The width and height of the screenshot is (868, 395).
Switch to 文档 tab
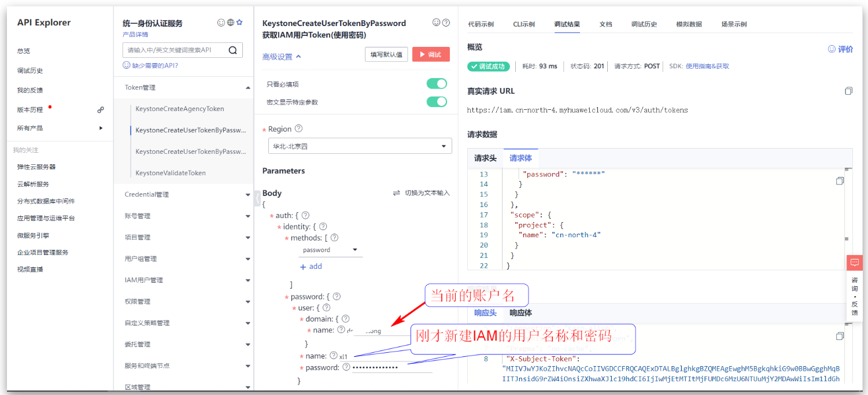[605, 24]
